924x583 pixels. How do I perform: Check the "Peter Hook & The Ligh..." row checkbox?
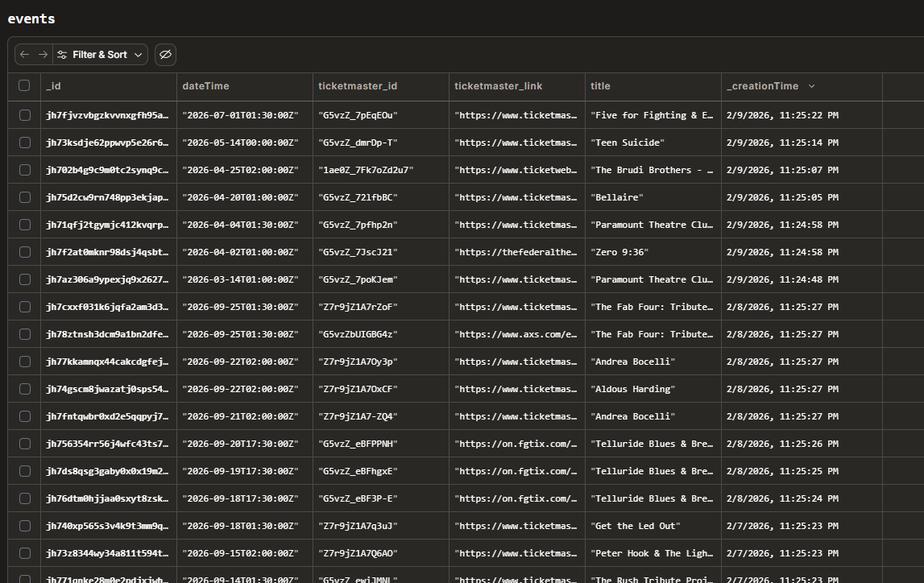tap(25, 553)
